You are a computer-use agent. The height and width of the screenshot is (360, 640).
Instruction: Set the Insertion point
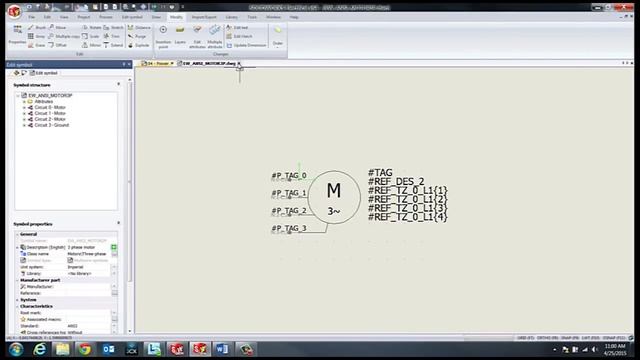(163, 37)
